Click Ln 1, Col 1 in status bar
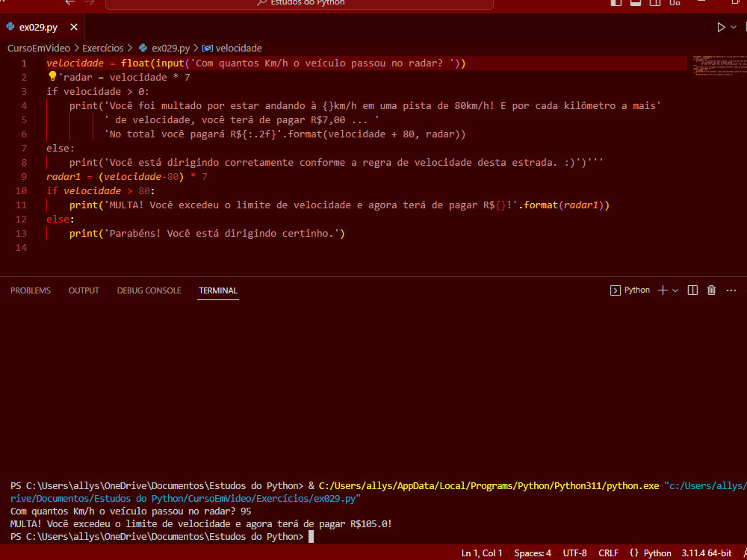The height and width of the screenshot is (560, 747). pos(482,553)
